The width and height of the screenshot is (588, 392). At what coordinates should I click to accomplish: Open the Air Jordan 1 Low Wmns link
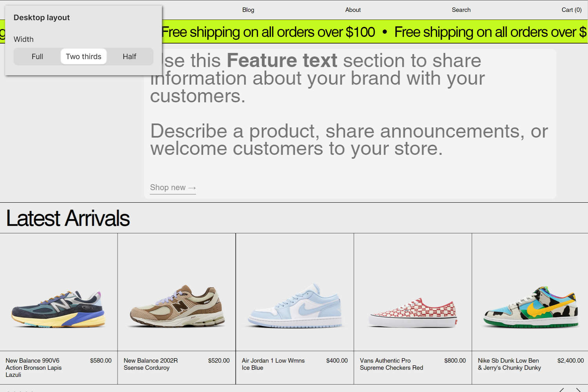point(273,364)
